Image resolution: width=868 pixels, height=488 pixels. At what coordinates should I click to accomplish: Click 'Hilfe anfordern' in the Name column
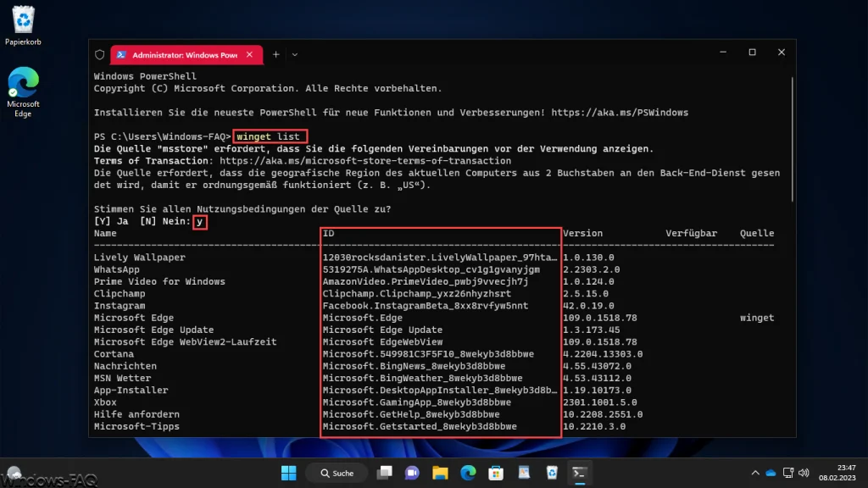point(136,414)
